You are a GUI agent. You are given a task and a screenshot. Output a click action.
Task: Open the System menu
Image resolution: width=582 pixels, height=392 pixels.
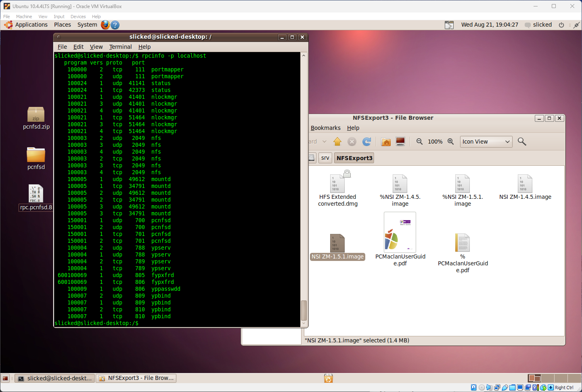[x=87, y=25]
